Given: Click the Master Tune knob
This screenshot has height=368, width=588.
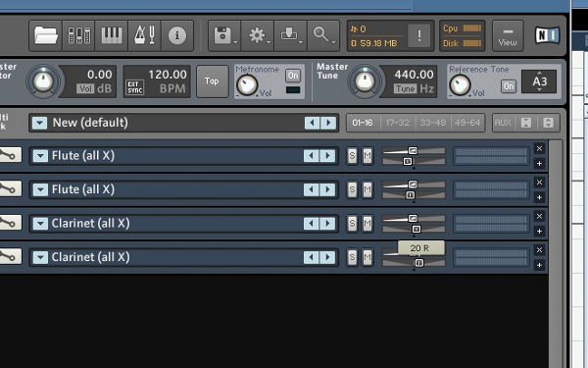Looking at the screenshot, I should point(365,81).
